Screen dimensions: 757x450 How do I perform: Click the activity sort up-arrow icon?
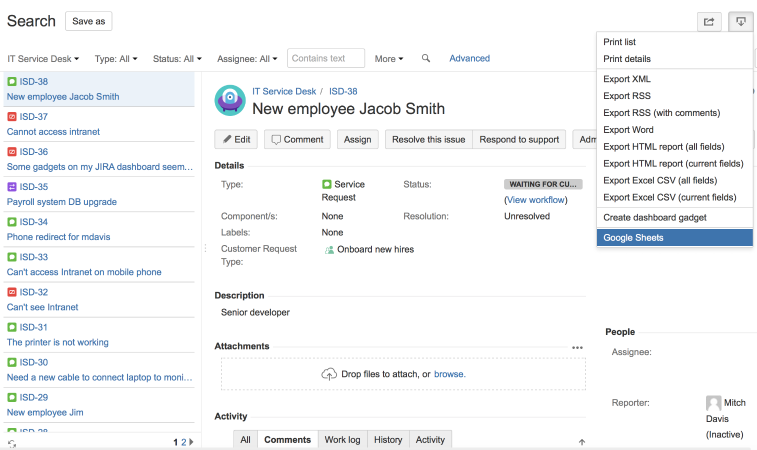[582, 442]
